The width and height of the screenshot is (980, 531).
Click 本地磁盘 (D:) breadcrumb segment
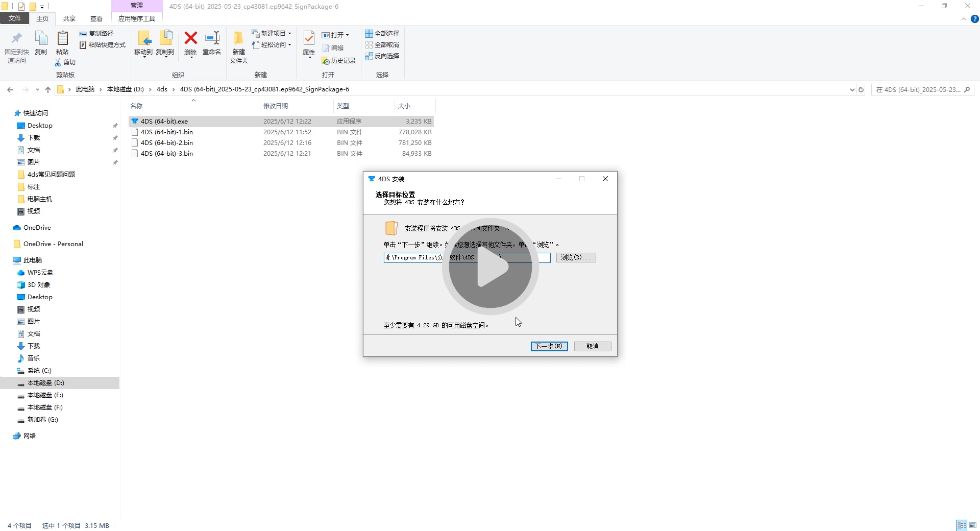pos(125,89)
